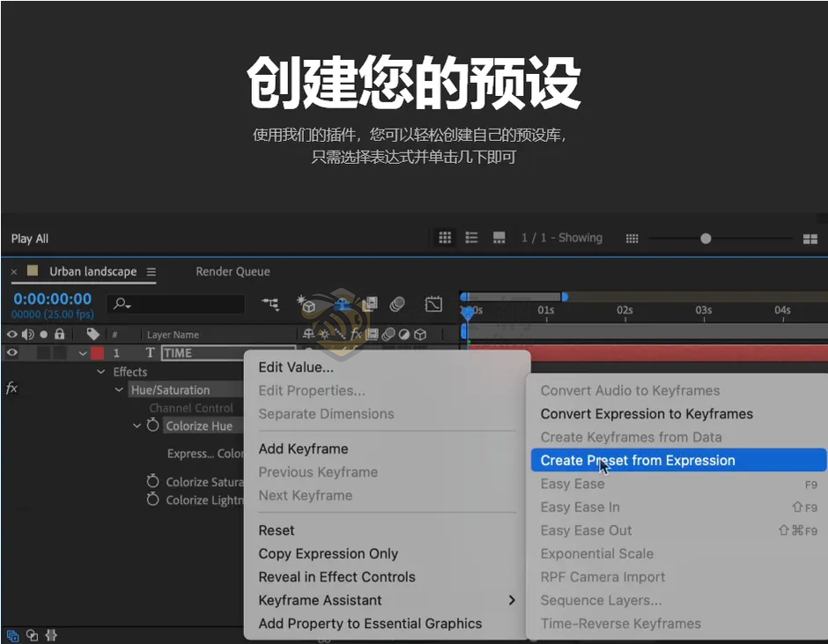
Task: Open Keyframe Assistant submenu arrow
Action: (x=511, y=600)
